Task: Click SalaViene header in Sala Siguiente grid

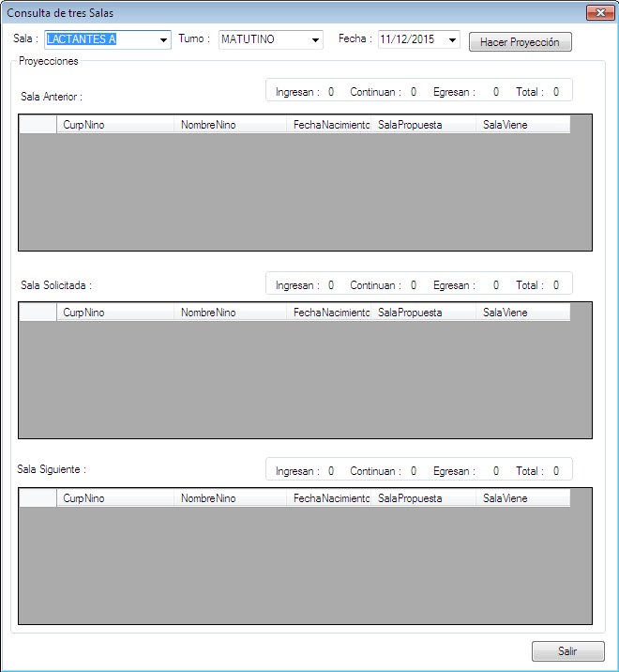Action: [522, 498]
